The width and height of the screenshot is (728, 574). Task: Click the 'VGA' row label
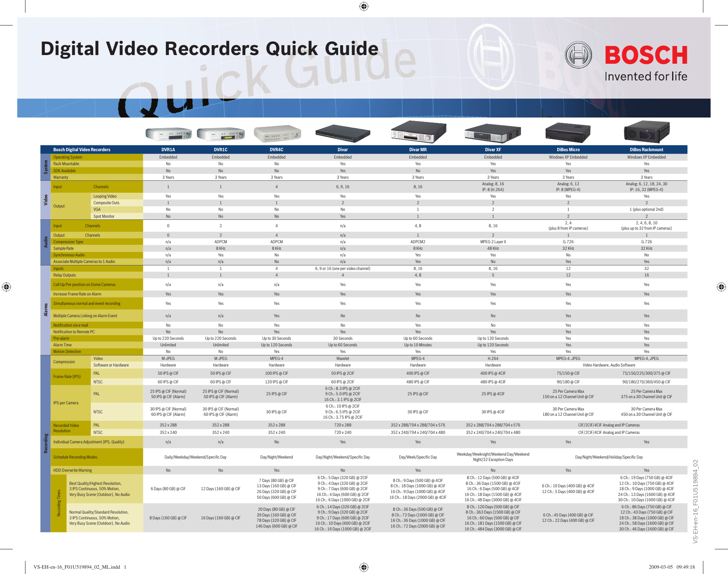coord(97,210)
